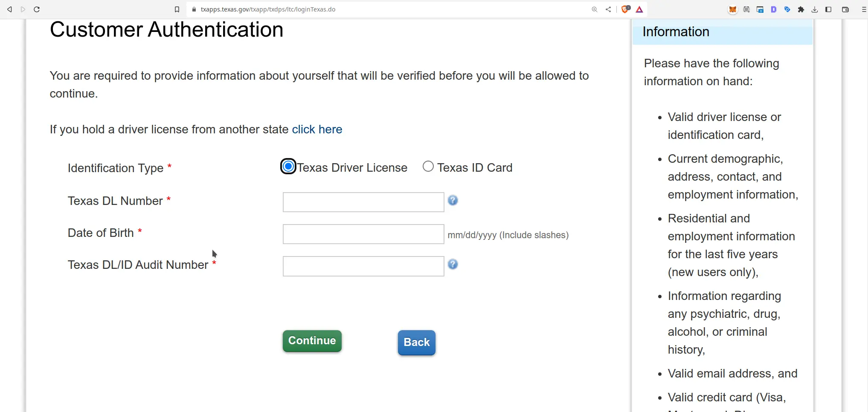Click the browser back navigation arrow
This screenshot has height=412, width=868.
pos(9,9)
